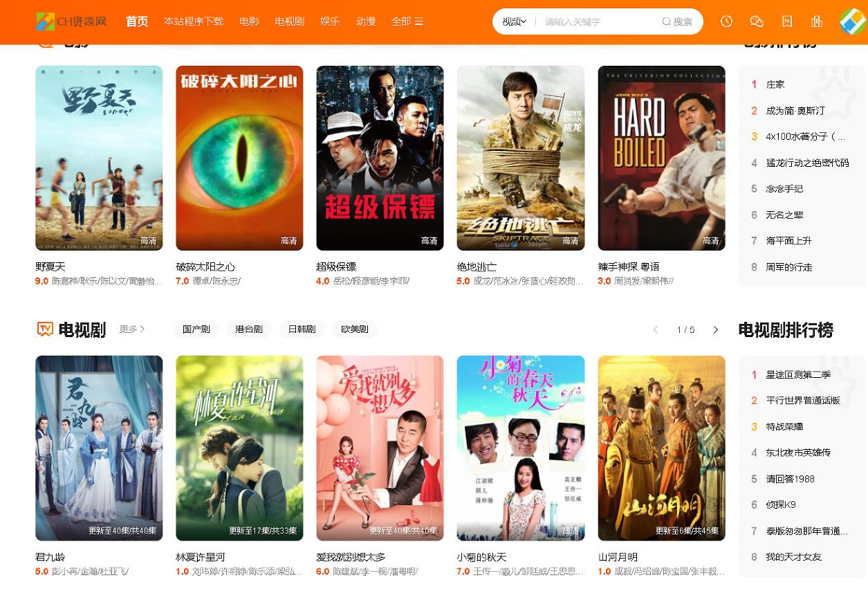The height and width of the screenshot is (607, 868).
Task: Select the 电影 navigation tab
Action: point(249,21)
